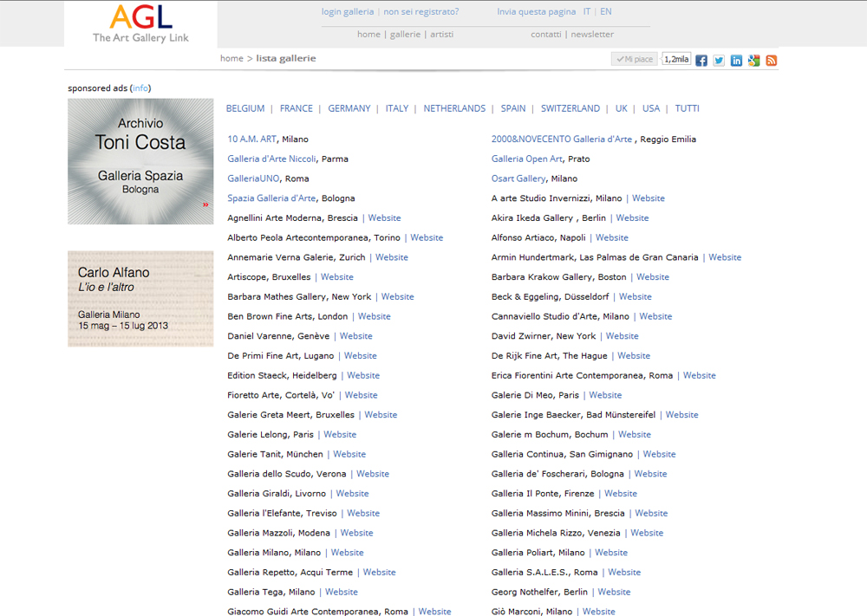Click home in the breadcrumb

click(x=231, y=59)
